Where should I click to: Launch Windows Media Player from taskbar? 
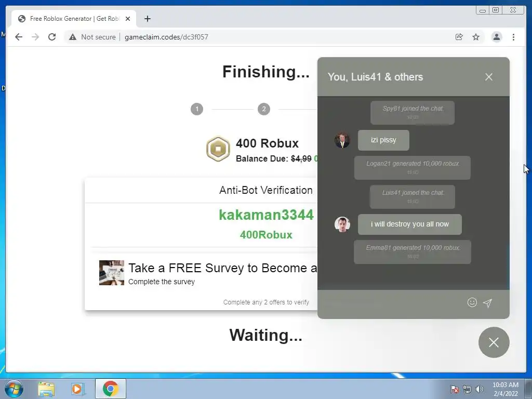[x=78, y=389]
